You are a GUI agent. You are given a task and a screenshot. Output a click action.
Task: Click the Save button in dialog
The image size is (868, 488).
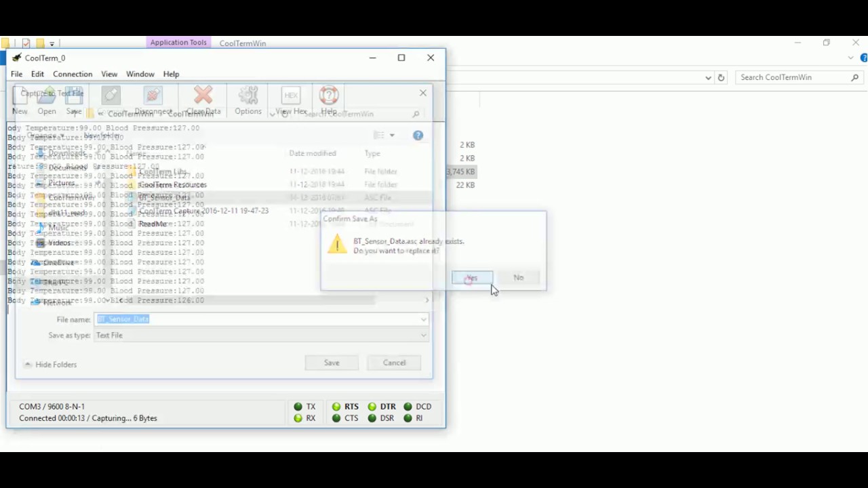point(332,363)
